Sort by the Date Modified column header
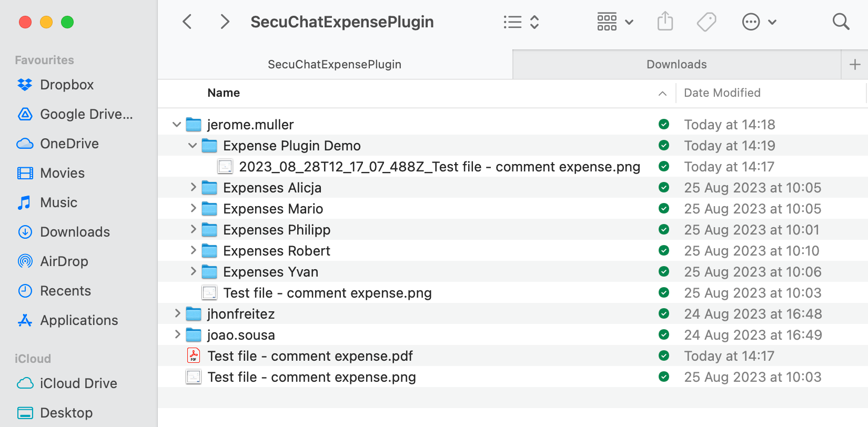Image resolution: width=868 pixels, height=427 pixels. point(722,93)
